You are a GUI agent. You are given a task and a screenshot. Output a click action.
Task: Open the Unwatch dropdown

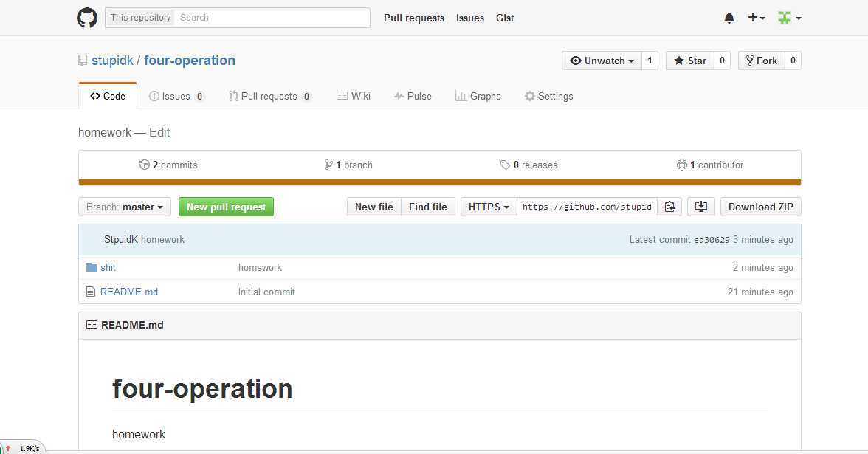pos(602,61)
